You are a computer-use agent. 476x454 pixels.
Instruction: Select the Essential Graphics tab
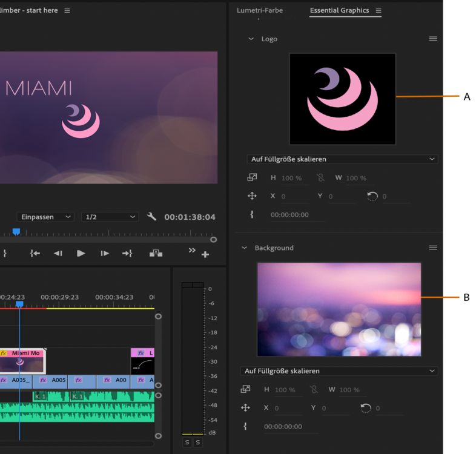coord(339,10)
